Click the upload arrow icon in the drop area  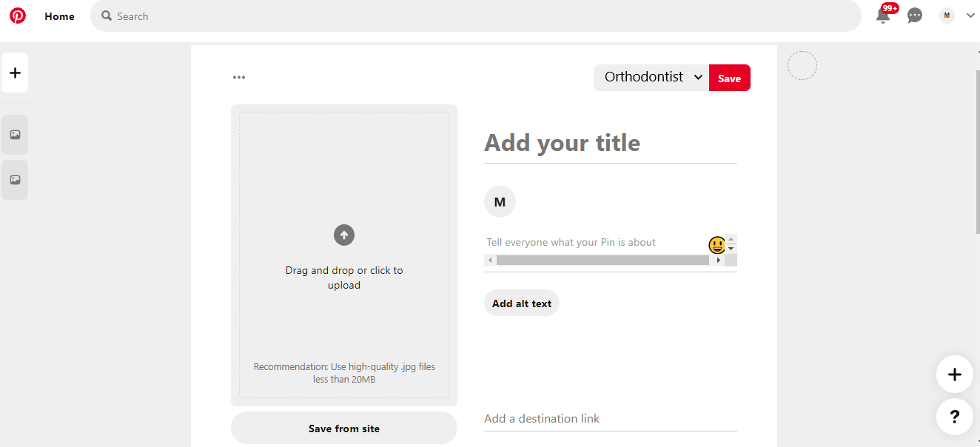(x=343, y=235)
